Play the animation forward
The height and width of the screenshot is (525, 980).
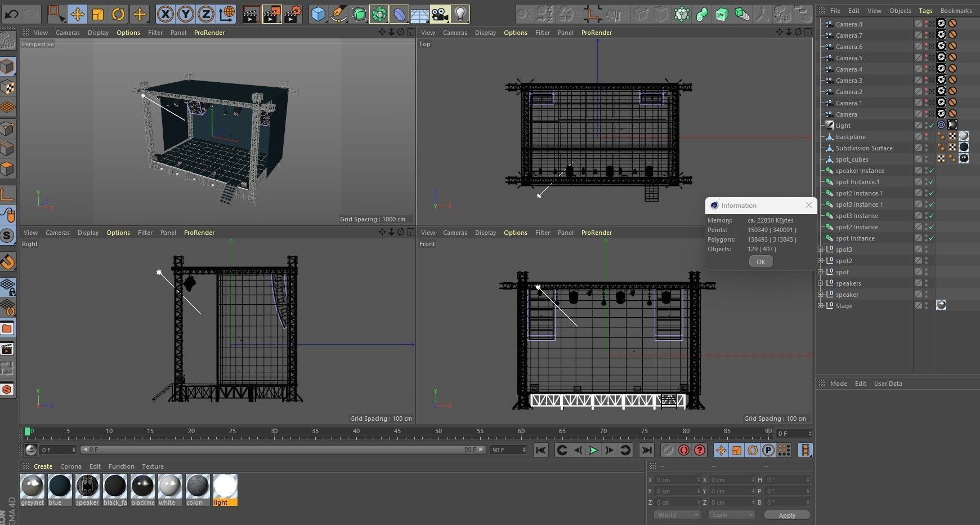click(593, 450)
